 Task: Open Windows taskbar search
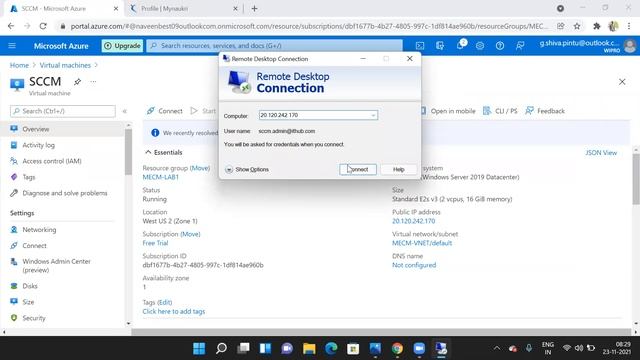(x=221, y=348)
